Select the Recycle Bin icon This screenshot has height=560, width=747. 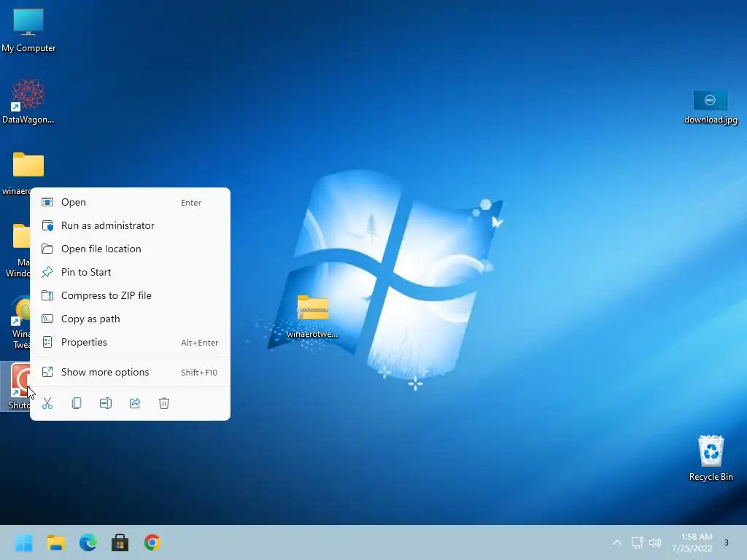tap(711, 458)
